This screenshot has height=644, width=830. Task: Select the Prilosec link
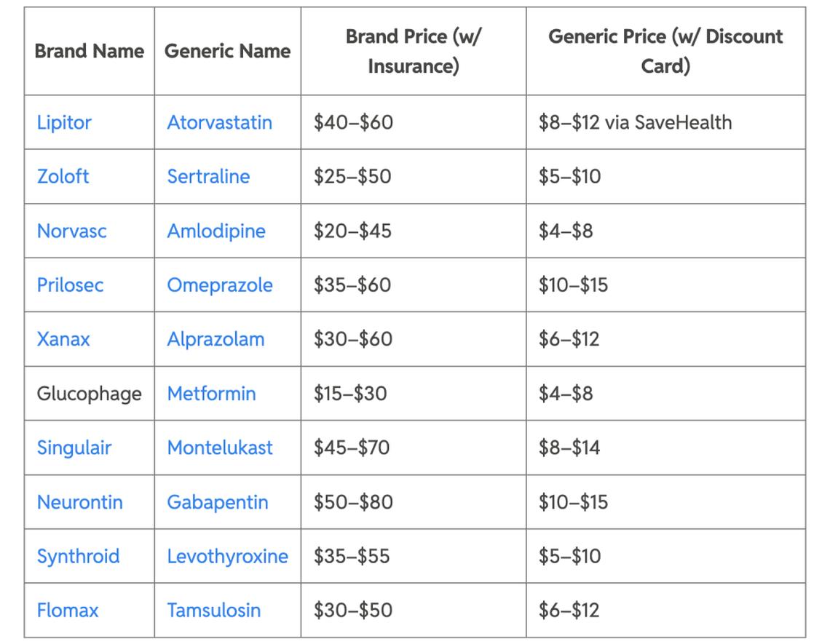click(x=70, y=285)
